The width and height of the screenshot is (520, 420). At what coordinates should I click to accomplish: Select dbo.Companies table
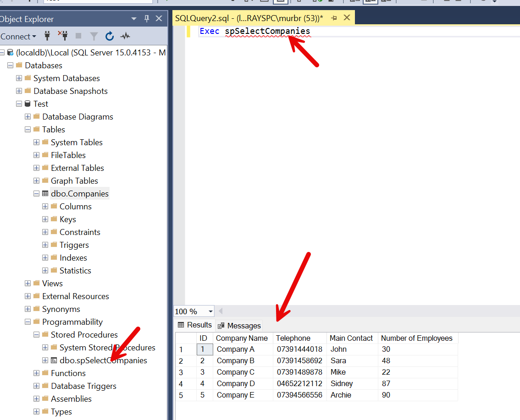(x=80, y=194)
